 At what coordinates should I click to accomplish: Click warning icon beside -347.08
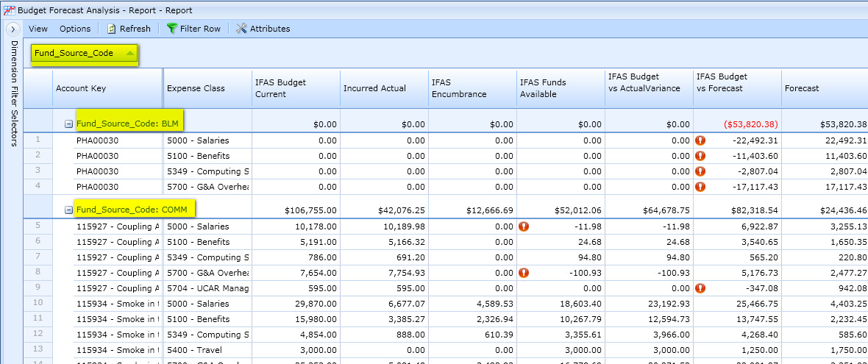pyautogui.click(x=701, y=288)
